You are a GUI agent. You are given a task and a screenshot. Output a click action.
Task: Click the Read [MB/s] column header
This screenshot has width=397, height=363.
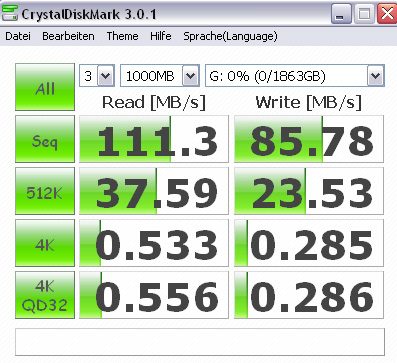pos(154,102)
